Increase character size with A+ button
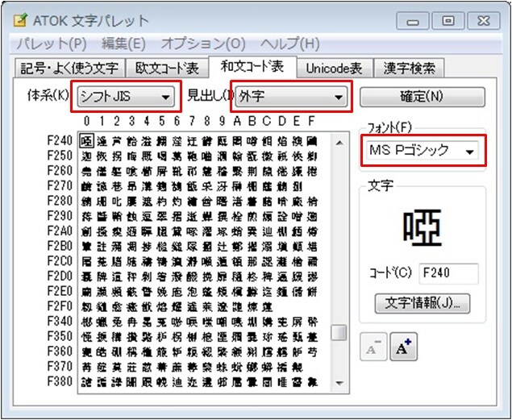The height and width of the screenshot is (420, 512). coord(404,347)
